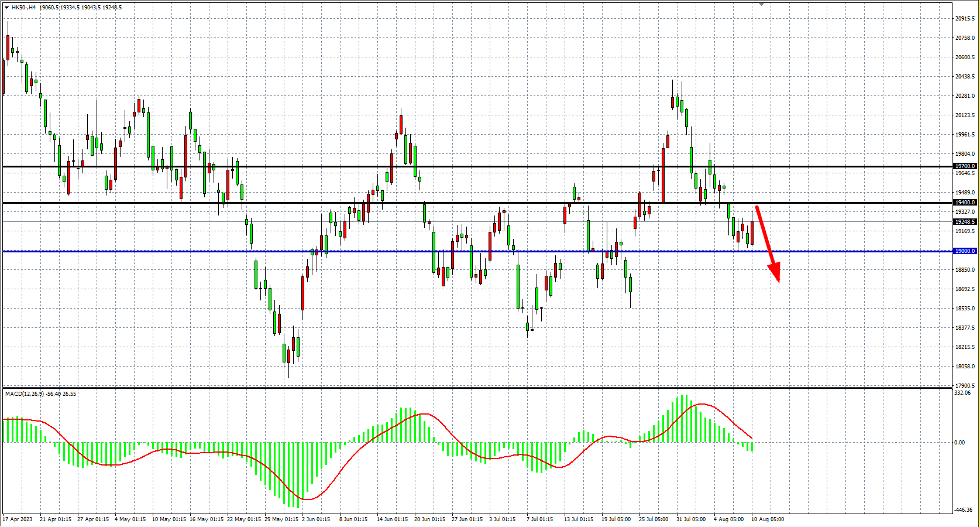
Task: Click the 20915.5 top price scale value
Action: pyautogui.click(x=965, y=19)
